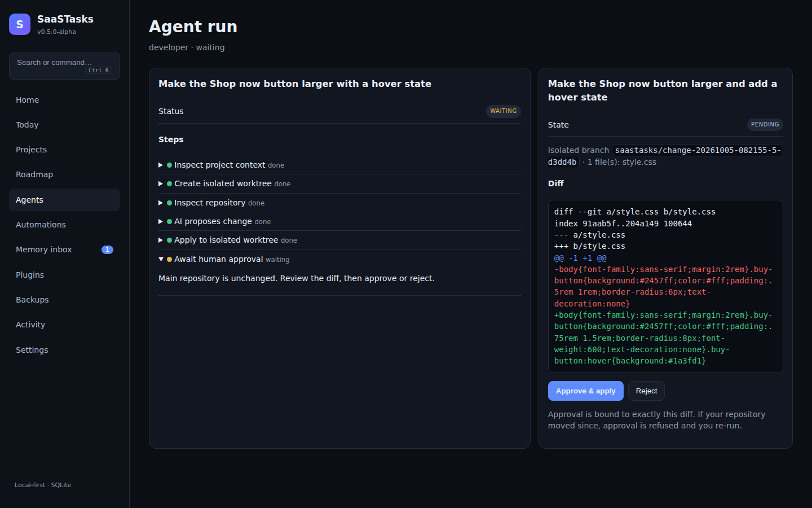Click the Ctrl K shortcut hint
This screenshot has height=508, width=812.
[x=99, y=71]
